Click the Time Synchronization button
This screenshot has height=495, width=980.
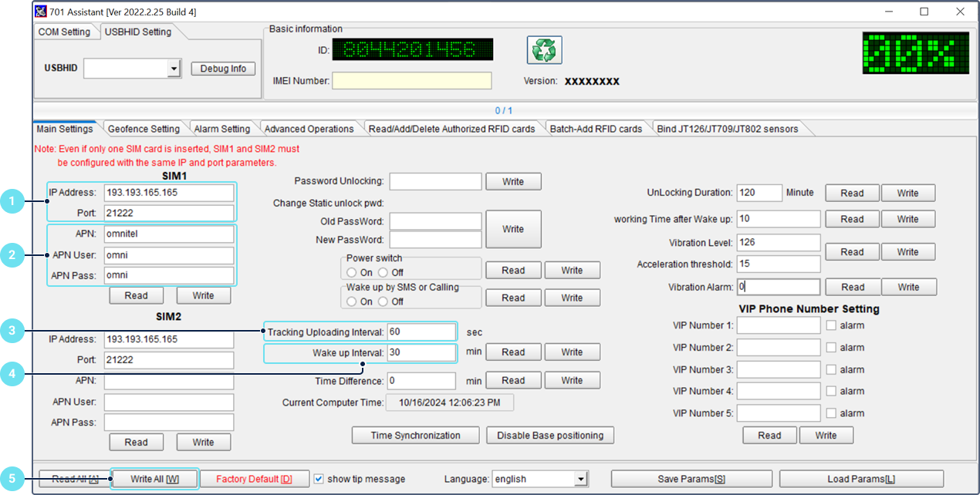[x=415, y=436]
